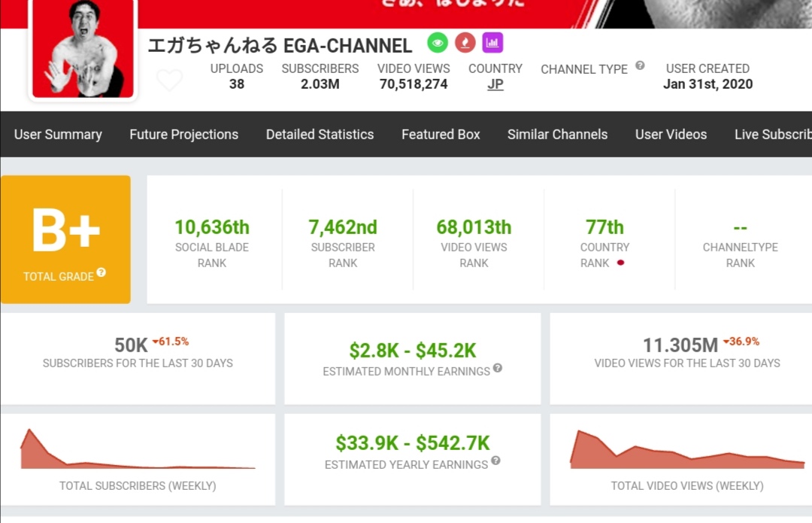Open the channel profile picture

pyautogui.click(x=83, y=49)
